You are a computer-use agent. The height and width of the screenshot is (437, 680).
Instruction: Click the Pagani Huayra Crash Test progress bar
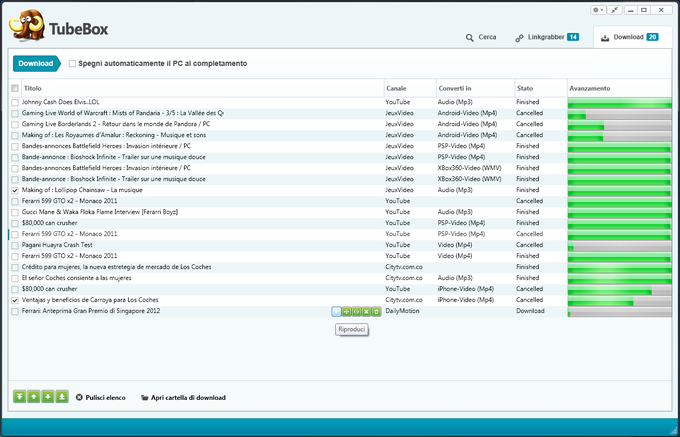620,245
